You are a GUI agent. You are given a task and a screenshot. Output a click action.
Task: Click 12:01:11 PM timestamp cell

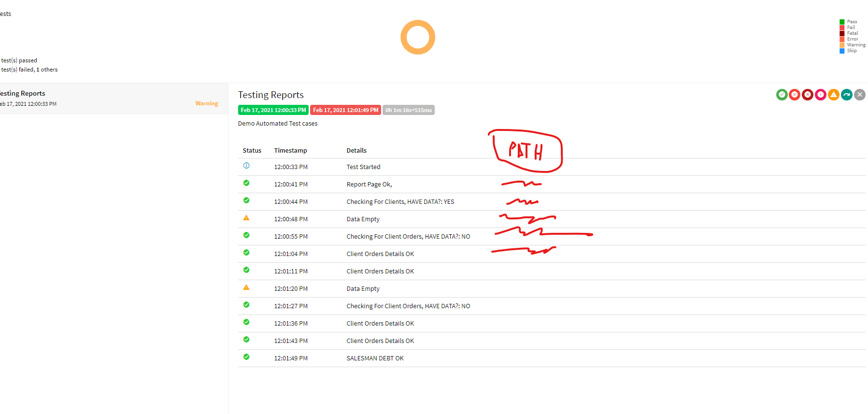291,271
